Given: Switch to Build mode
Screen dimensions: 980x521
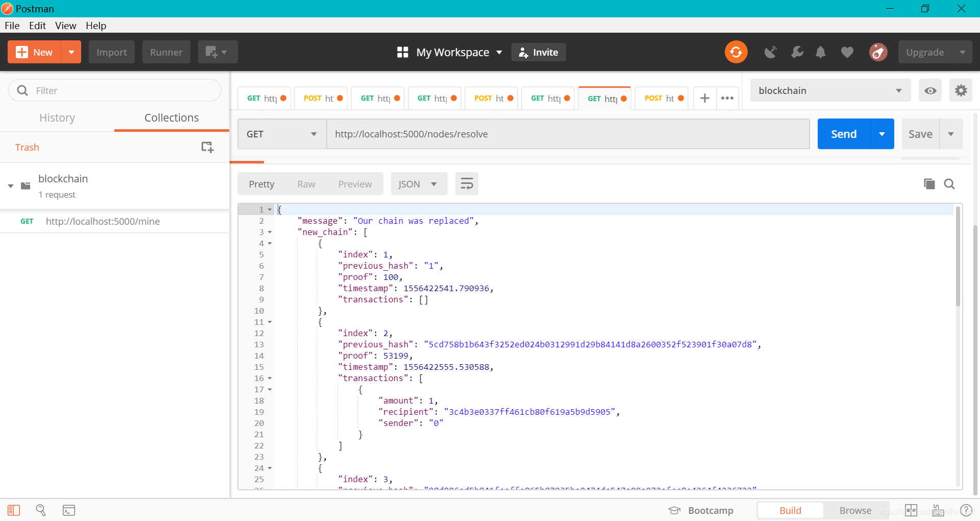Looking at the screenshot, I should click(x=790, y=510).
